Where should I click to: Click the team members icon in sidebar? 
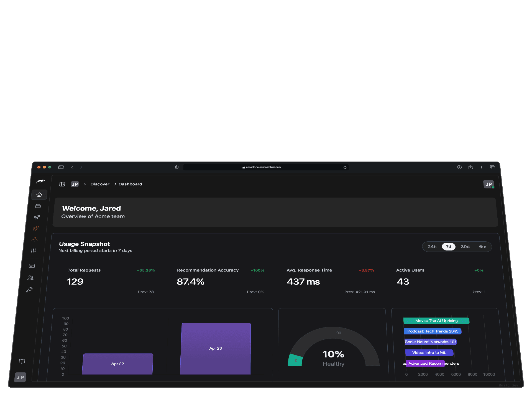coord(30,278)
